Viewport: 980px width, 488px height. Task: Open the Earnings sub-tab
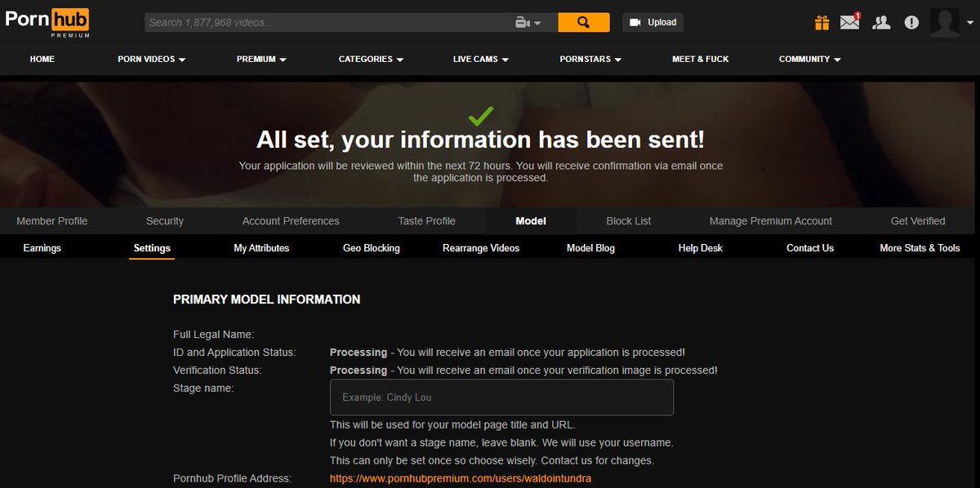pos(42,248)
